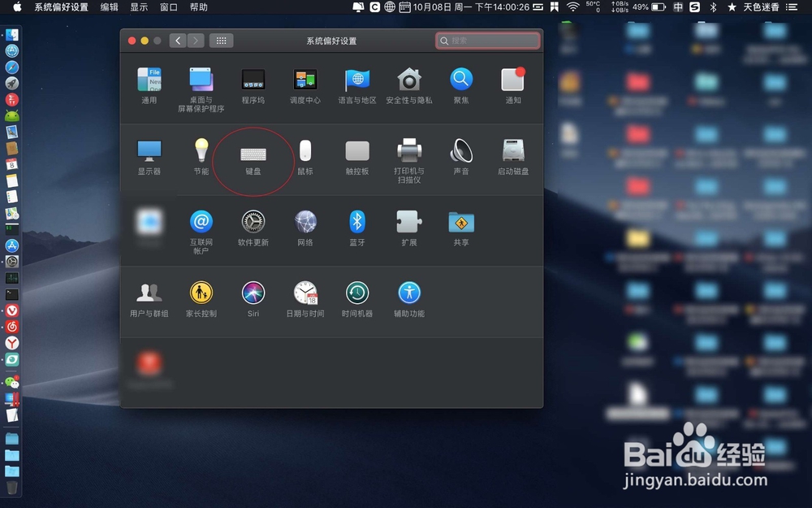The width and height of the screenshot is (812, 508).
Task: Open Calendar from the Dock
Action: pyautogui.click(x=12, y=164)
